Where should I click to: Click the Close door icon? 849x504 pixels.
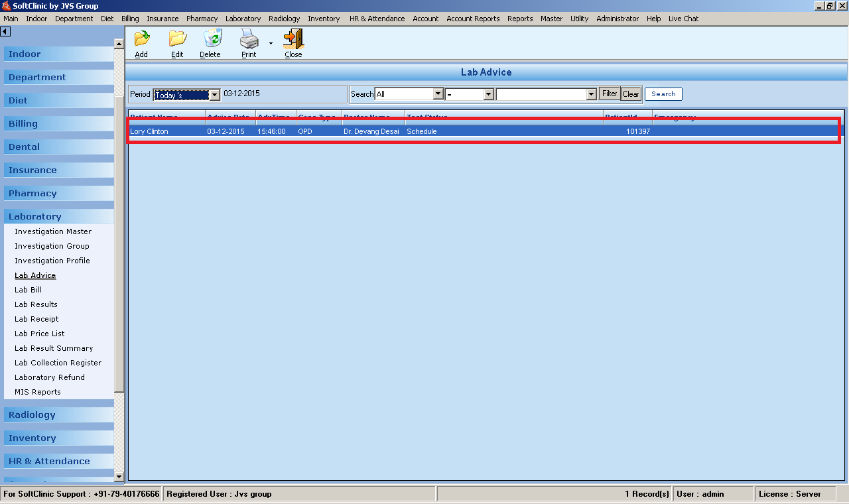click(293, 40)
